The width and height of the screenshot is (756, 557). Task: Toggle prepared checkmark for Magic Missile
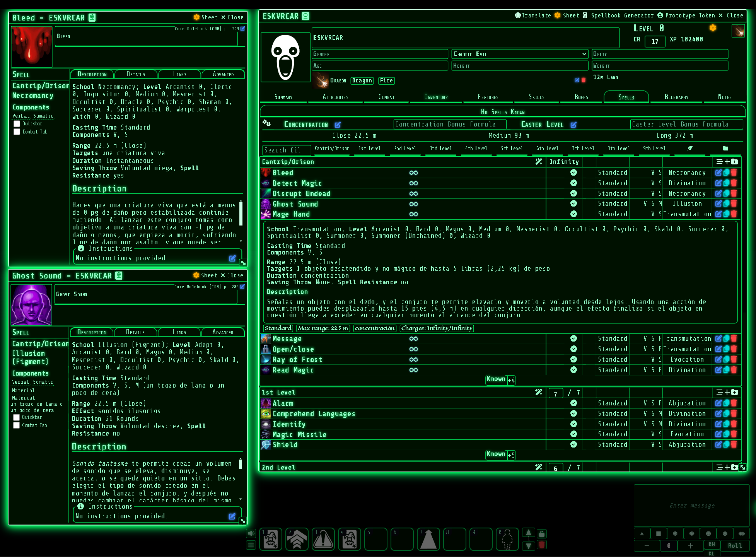click(573, 434)
